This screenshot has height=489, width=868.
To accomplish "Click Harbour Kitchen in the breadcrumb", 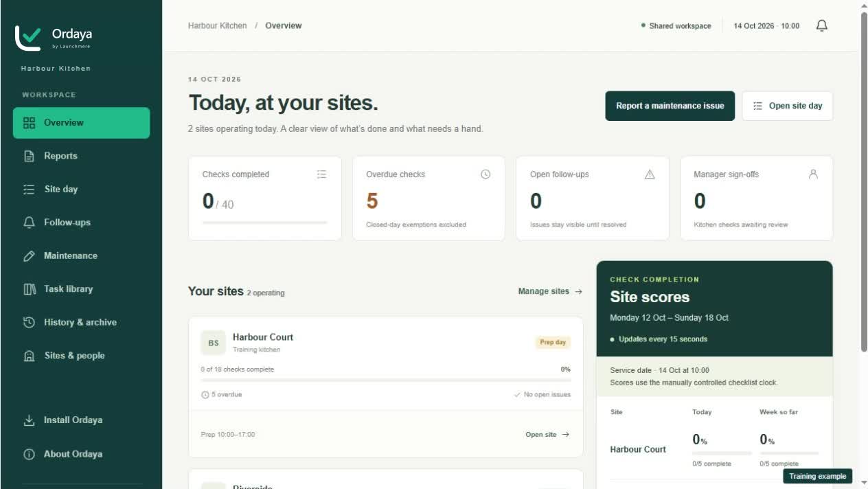I will coord(217,25).
